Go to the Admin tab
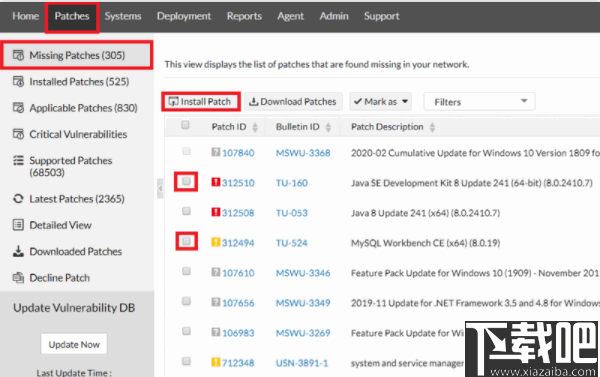Image resolution: width=600 pixels, height=377 pixels. coord(334,16)
